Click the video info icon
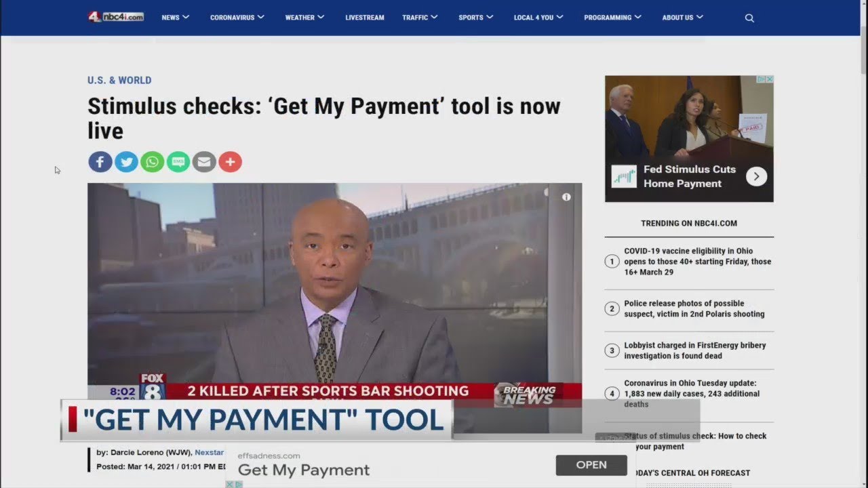Image resolution: width=868 pixels, height=488 pixels. [x=566, y=197]
